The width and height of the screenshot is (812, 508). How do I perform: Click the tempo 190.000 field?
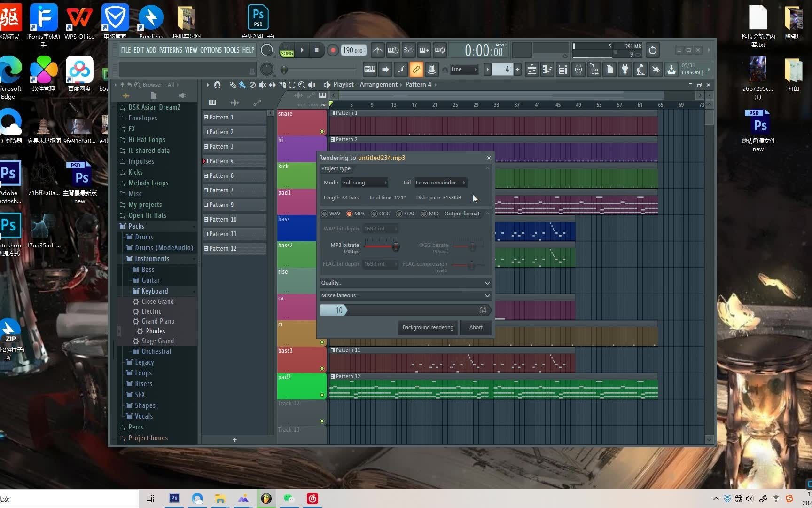(353, 50)
